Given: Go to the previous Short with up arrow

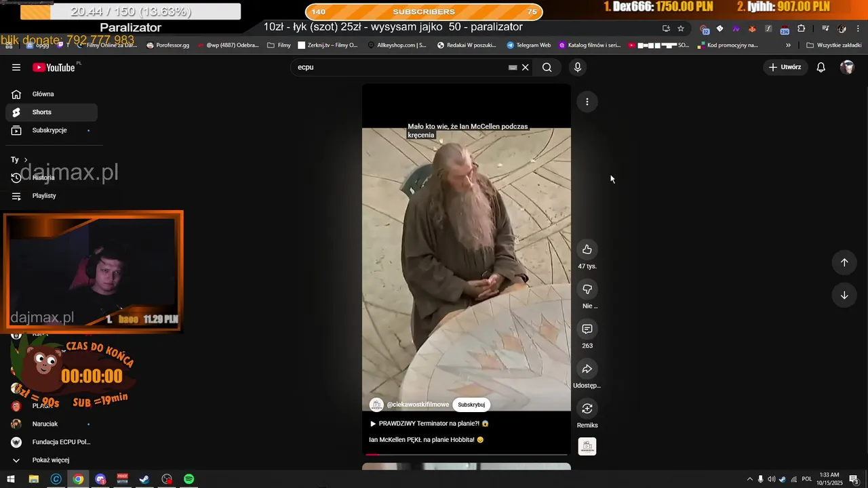Looking at the screenshot, I should [x=844, y=262].
